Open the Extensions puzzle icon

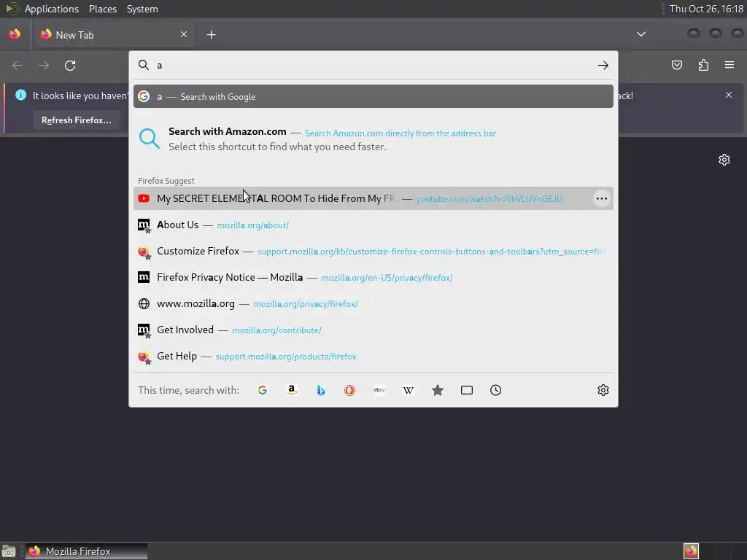[x=703, y=65]
